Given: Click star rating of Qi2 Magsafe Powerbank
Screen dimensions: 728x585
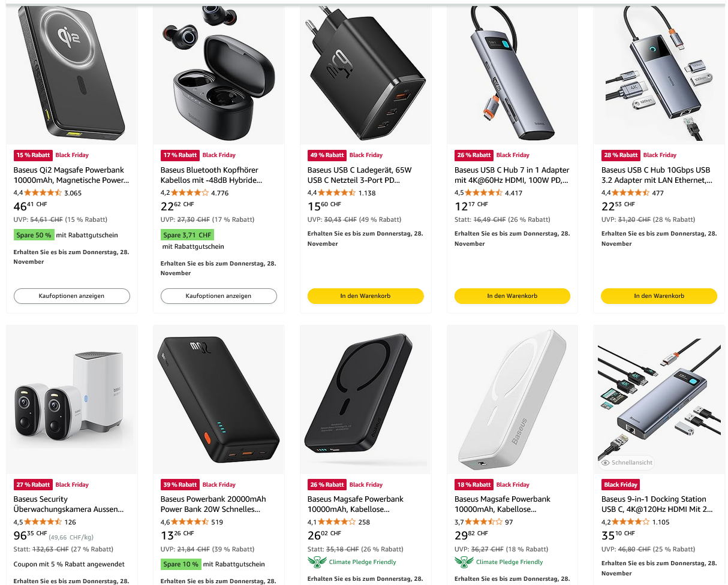Looking at the screenshot, I should point(43,193).
